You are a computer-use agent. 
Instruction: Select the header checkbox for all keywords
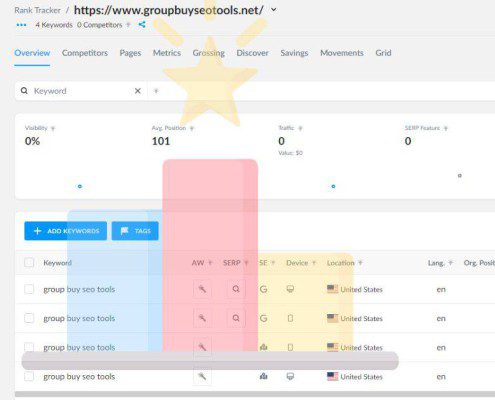click(x=29, y=263)
